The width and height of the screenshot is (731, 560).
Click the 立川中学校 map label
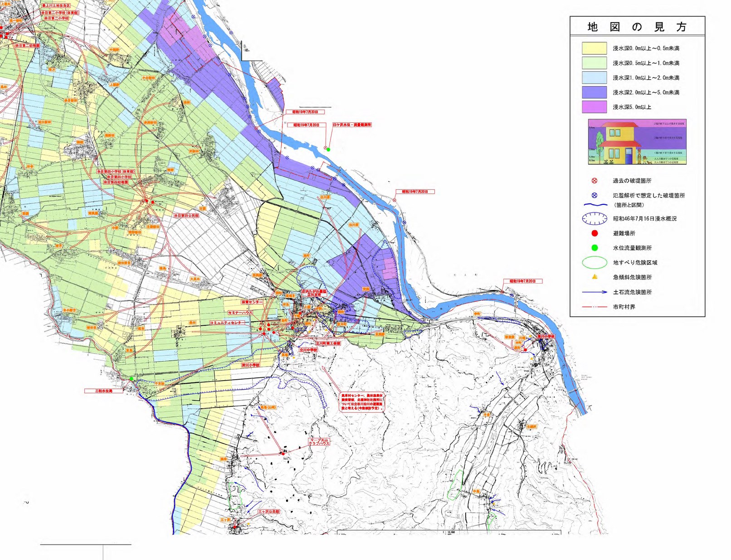308,350
